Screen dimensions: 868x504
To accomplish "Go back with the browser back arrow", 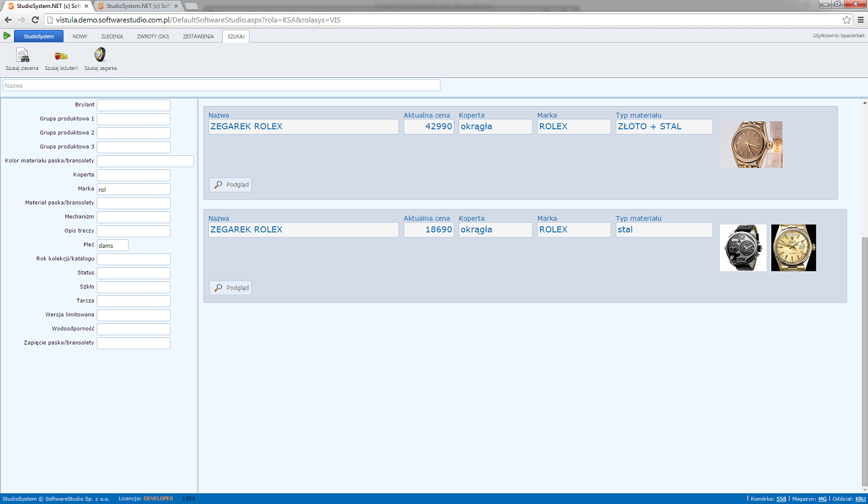I will [x=8, y=20].
